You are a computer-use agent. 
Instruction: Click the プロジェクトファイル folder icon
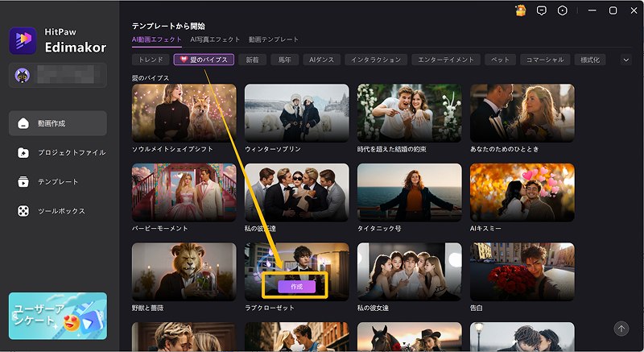point(23,153)
